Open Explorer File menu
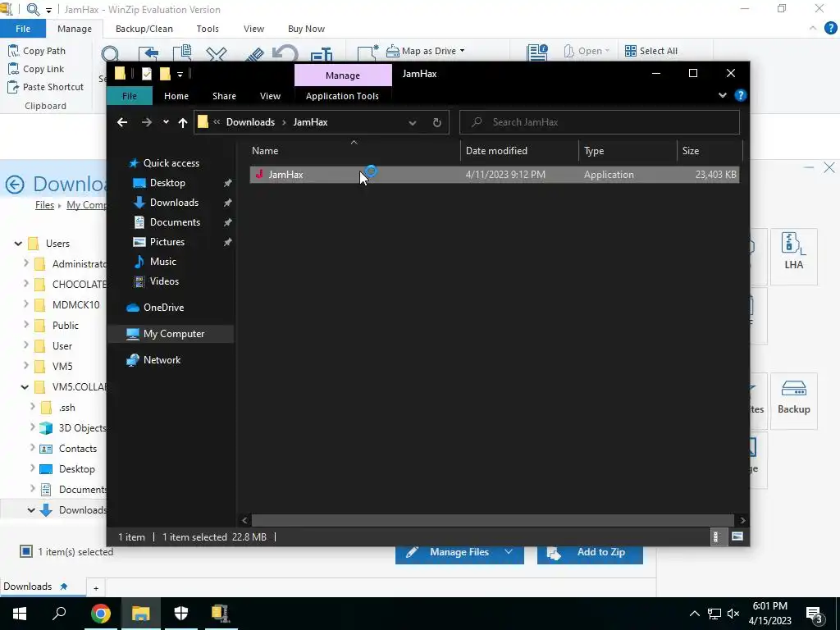The height and width of the screenshot is (630, 840). pyautogui.click(x=129, y=96)
